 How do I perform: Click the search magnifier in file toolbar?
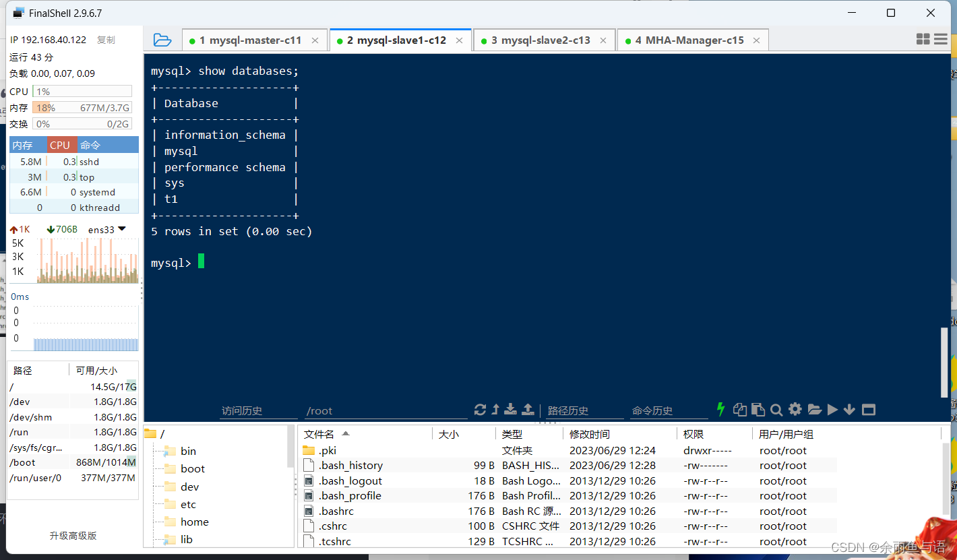point(776,409)
